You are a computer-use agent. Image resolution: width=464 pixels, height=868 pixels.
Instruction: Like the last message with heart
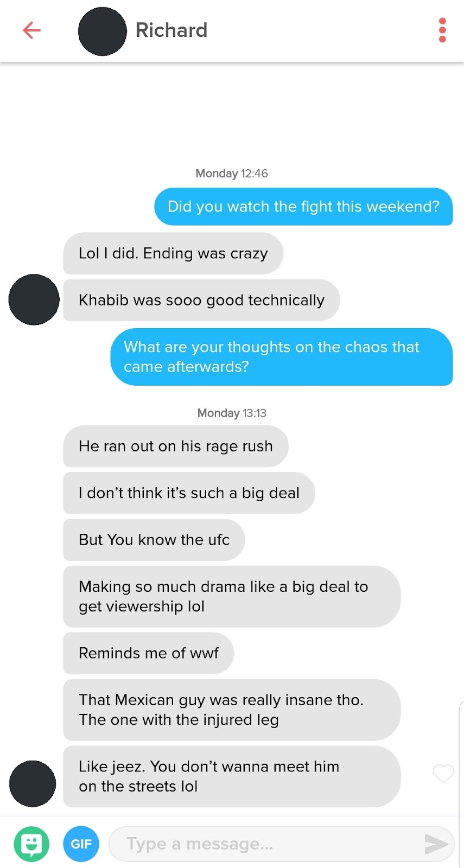tap(443, 774)
